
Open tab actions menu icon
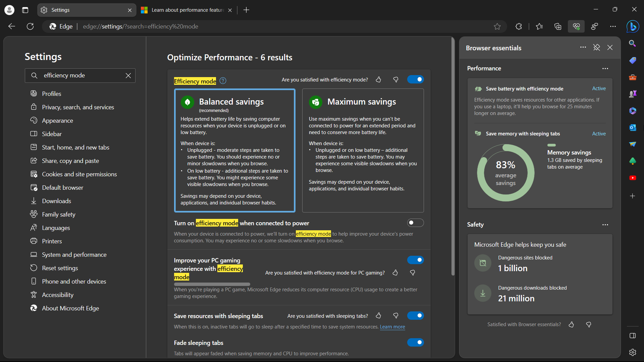coord(25,10)
